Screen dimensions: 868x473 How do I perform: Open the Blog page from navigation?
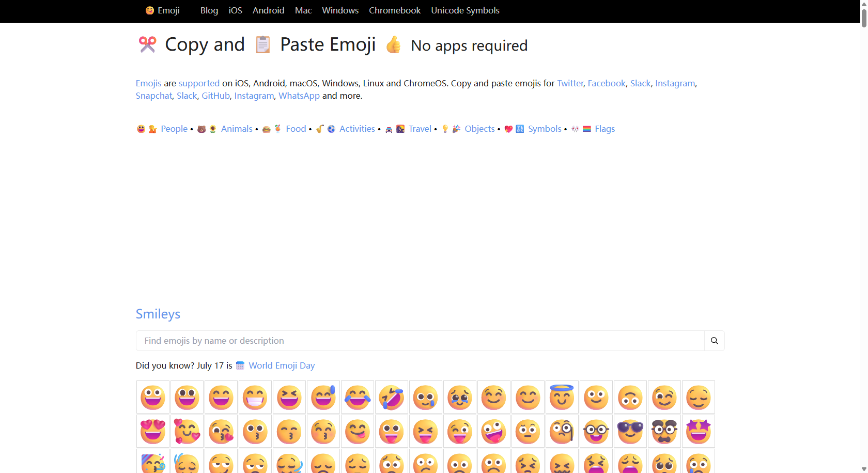click(x=209, y=10)
